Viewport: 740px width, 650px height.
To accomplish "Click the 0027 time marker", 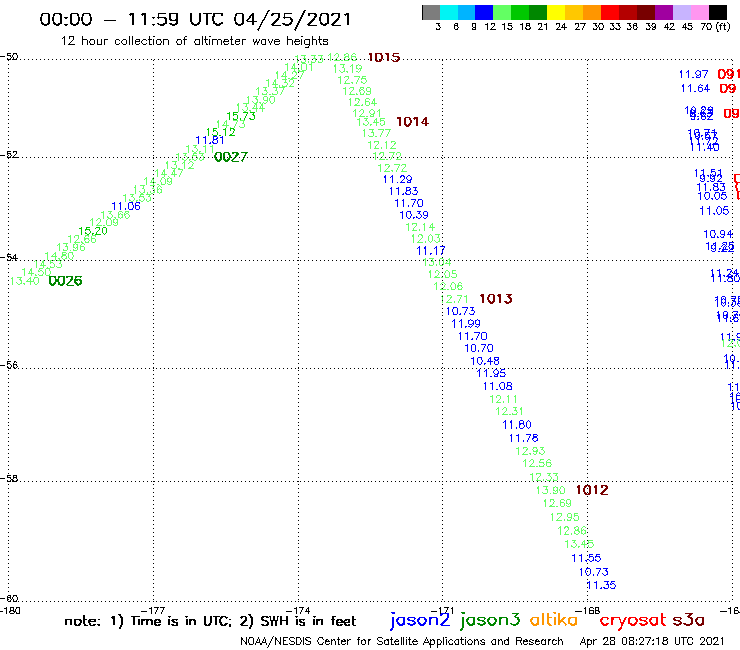I will [x=231, y=157].
